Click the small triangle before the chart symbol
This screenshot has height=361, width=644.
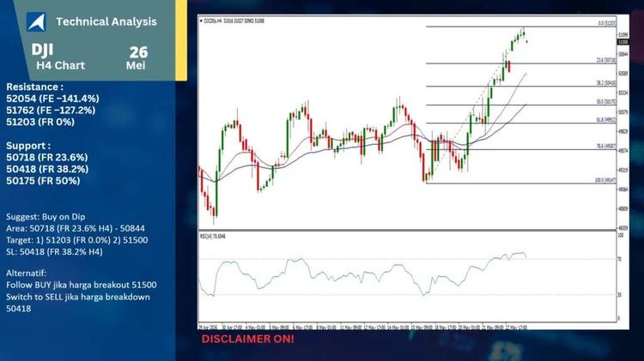point(201,21)
